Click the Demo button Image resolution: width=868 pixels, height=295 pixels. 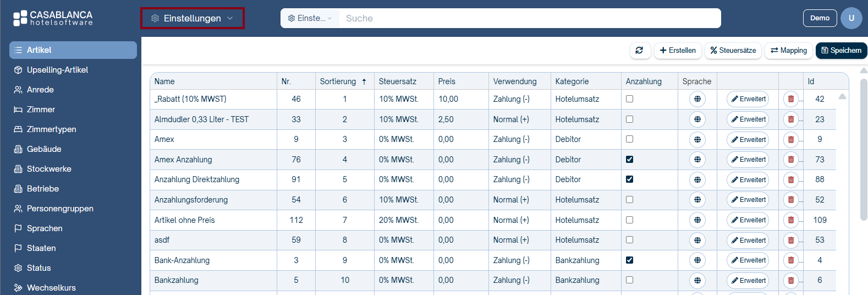(x=820, y=18)
